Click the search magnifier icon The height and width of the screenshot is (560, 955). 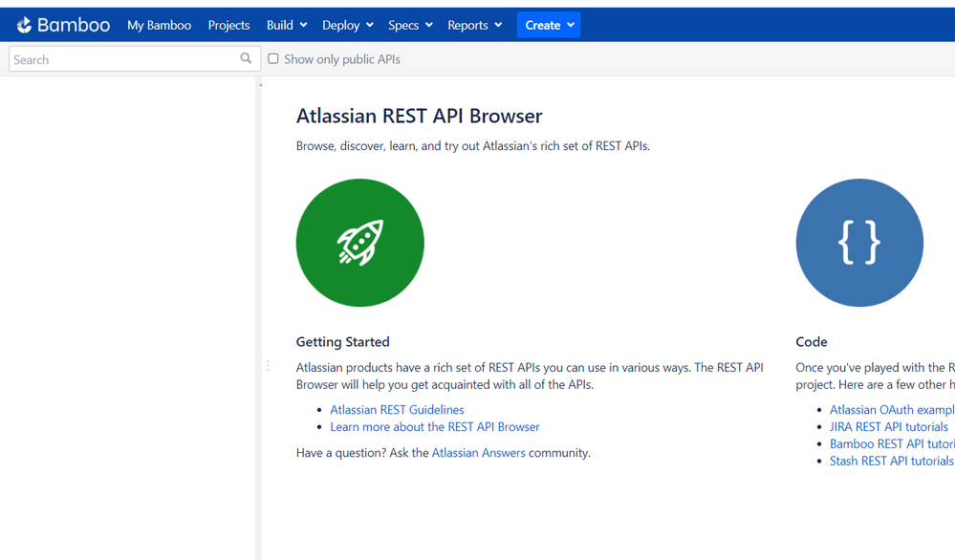coord(246,58)
